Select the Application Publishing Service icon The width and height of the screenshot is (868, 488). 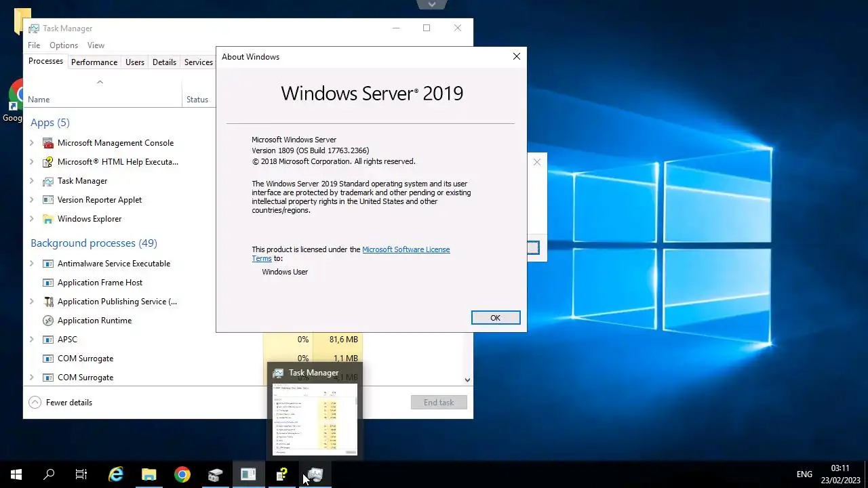48,302
